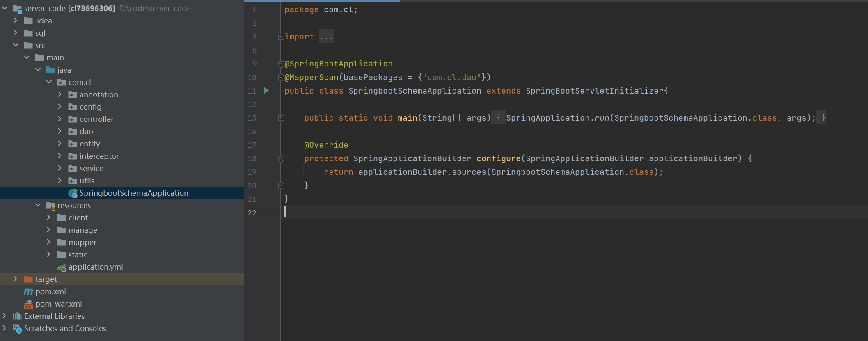This screenshot has width=868, height=341.
Task: Select the static folder name
Action: pos(78,254)
